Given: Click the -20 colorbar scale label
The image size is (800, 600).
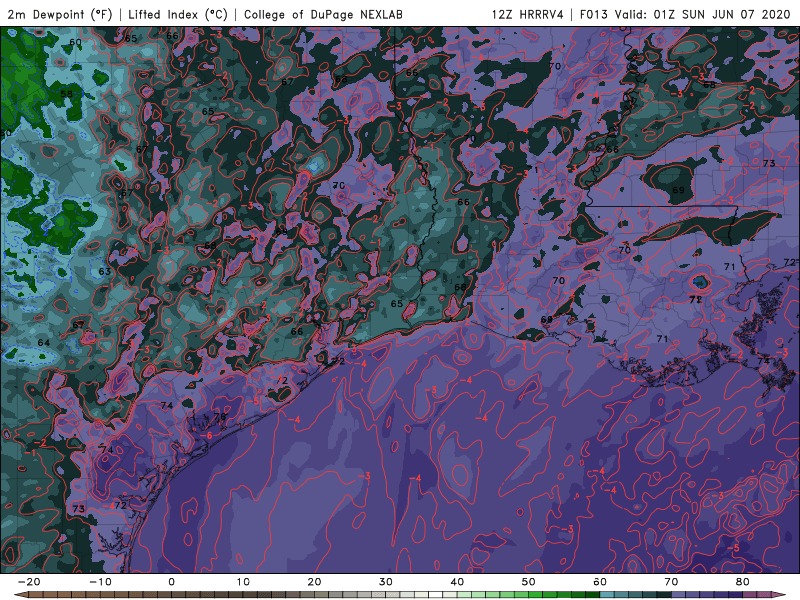Looking at the screenshot, I should point(29,582).
